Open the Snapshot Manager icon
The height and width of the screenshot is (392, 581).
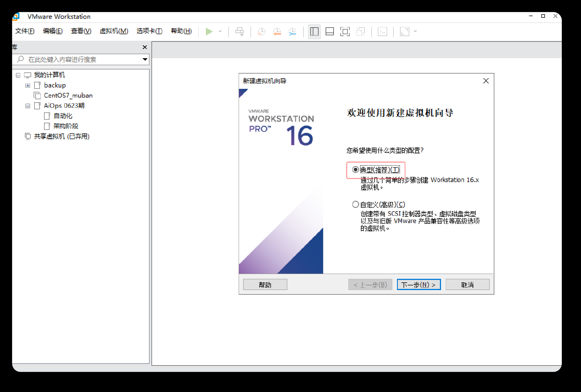tap(293, 31)
